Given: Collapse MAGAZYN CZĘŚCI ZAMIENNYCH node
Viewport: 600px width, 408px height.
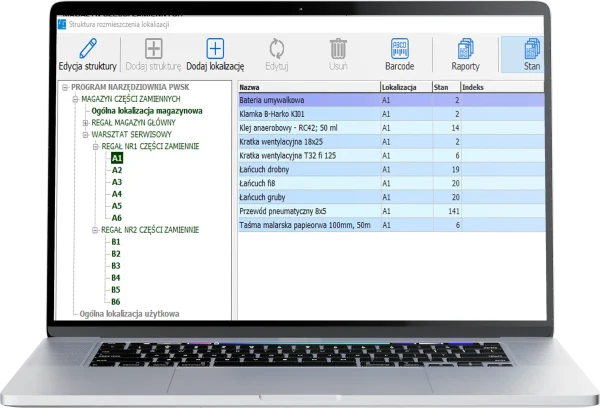Looking at the screenshot, I should tap(75, 100).
